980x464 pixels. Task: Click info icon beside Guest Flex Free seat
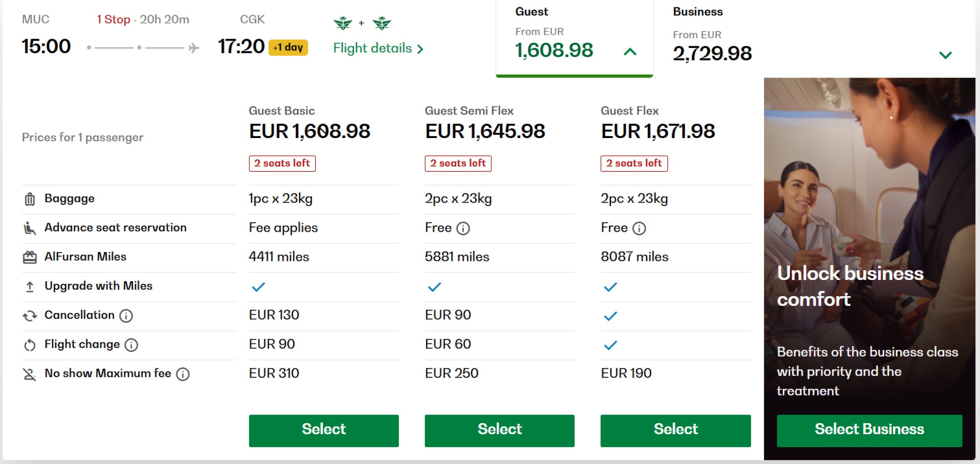639,228
